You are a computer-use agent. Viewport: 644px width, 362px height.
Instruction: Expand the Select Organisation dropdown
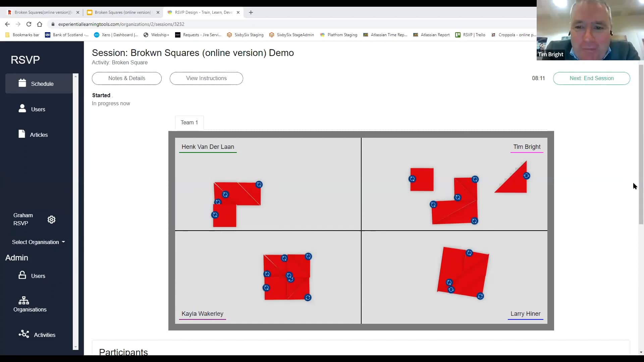coord(38,242)
